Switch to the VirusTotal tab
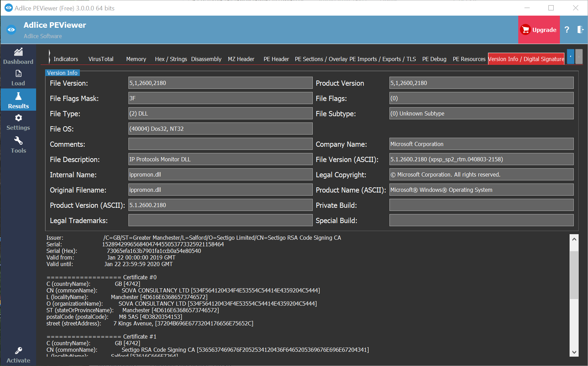The width and height of the screenshot is (588, 366). (x=101, y=59)
